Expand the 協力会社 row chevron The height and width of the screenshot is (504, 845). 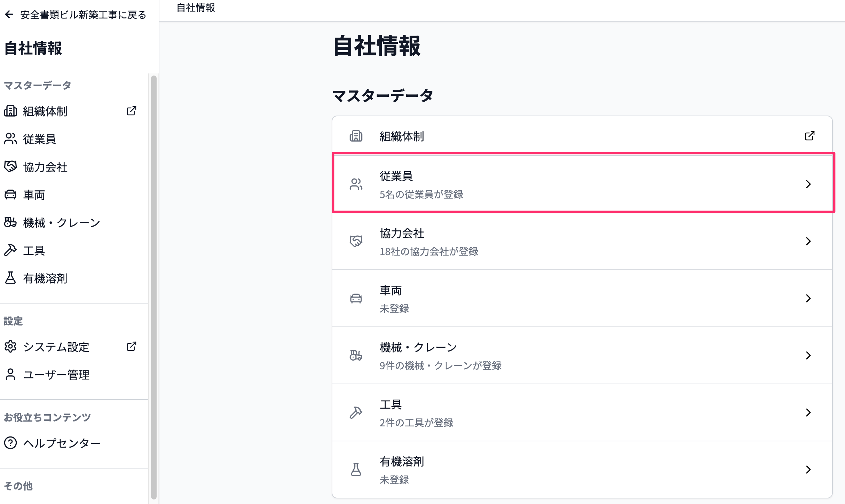[x=808, y=241]
